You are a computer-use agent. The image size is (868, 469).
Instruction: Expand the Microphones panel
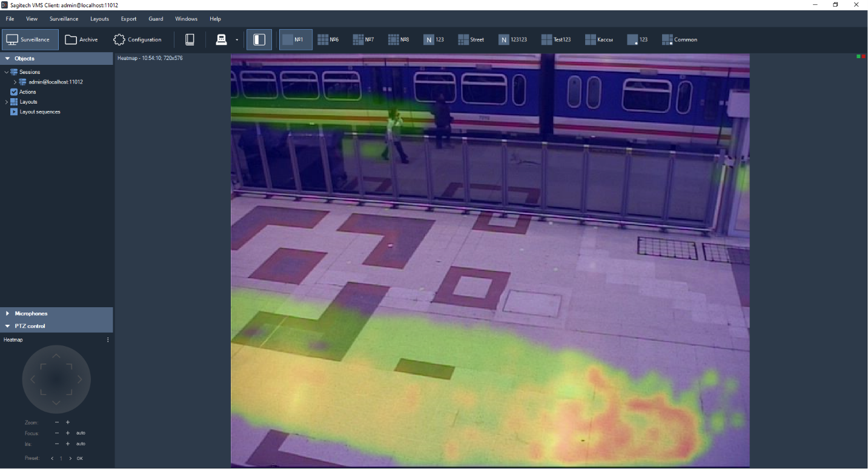pyautogui.click(x=31, y=313)
